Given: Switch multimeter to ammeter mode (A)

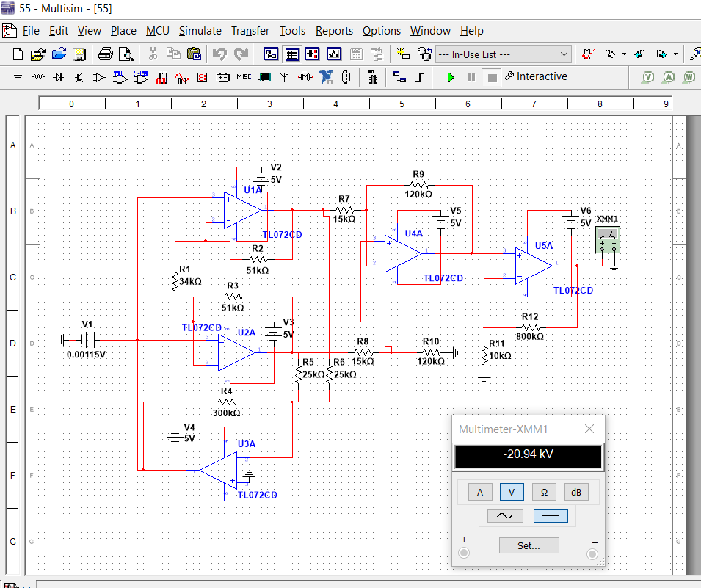Looking at the screenshot, I should 480,492.
